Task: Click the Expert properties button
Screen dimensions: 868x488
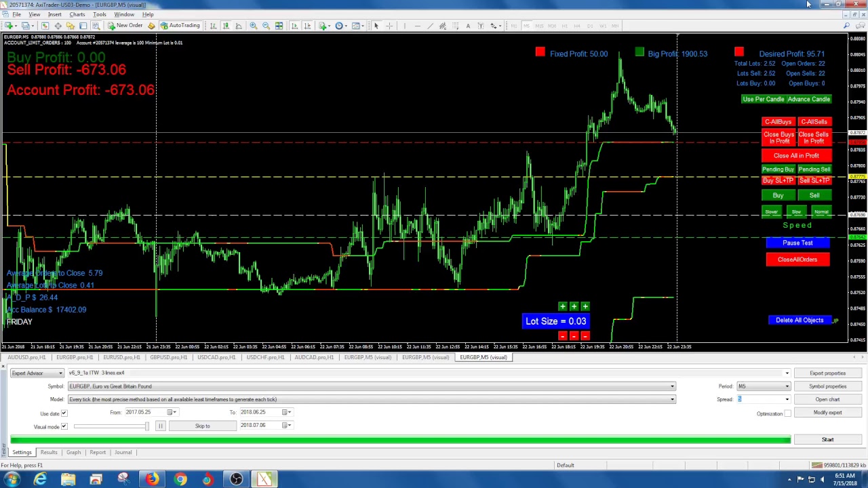Action: pyautogui.click(x=827, y=373)
